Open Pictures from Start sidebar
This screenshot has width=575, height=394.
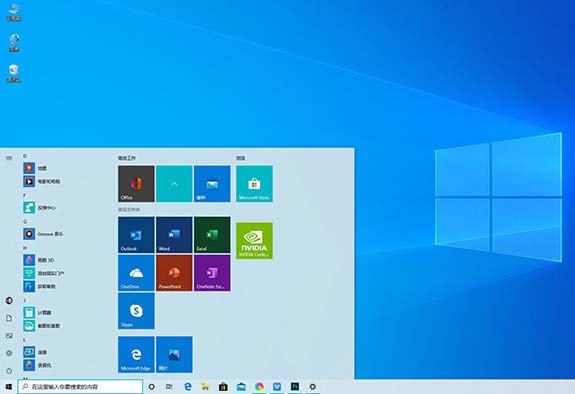9,336
